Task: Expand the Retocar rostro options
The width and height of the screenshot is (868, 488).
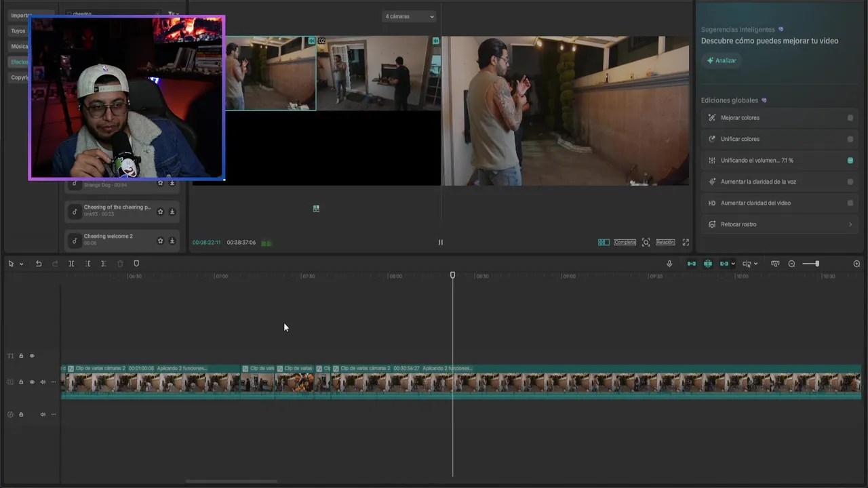Action: pos(850,224)
